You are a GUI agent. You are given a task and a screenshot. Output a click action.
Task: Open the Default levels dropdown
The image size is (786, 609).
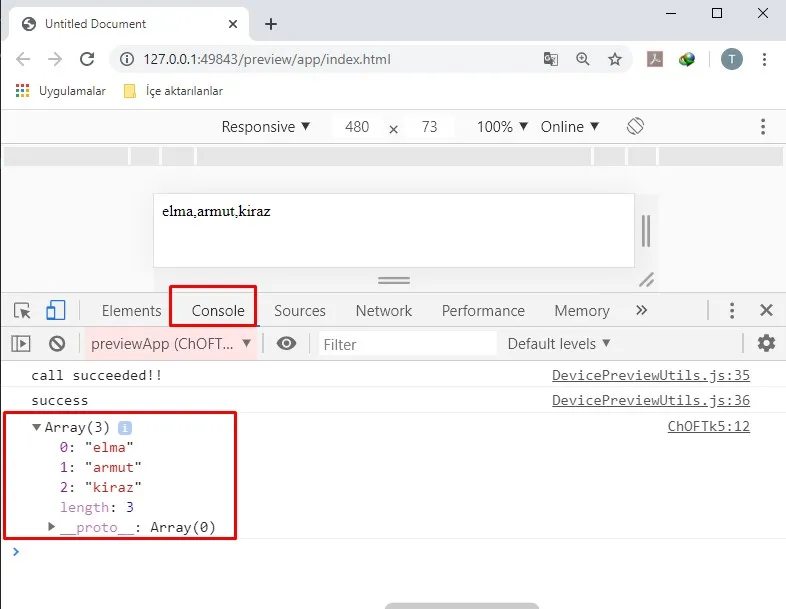pyautogui.click(x=559, y=344)
